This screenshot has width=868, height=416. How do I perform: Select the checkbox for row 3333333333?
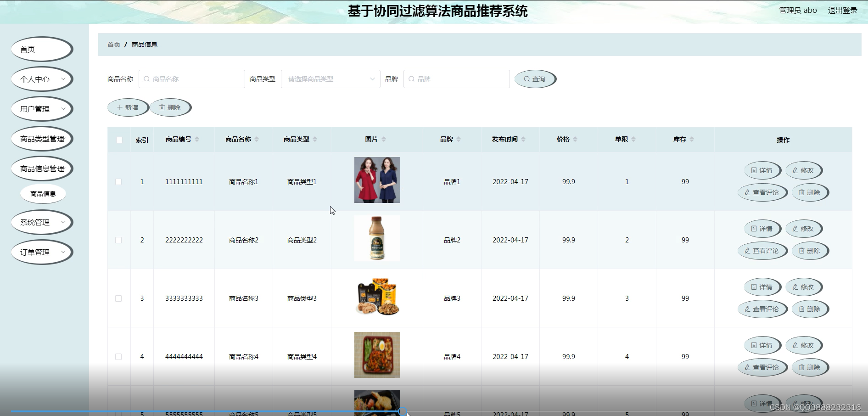118,298
